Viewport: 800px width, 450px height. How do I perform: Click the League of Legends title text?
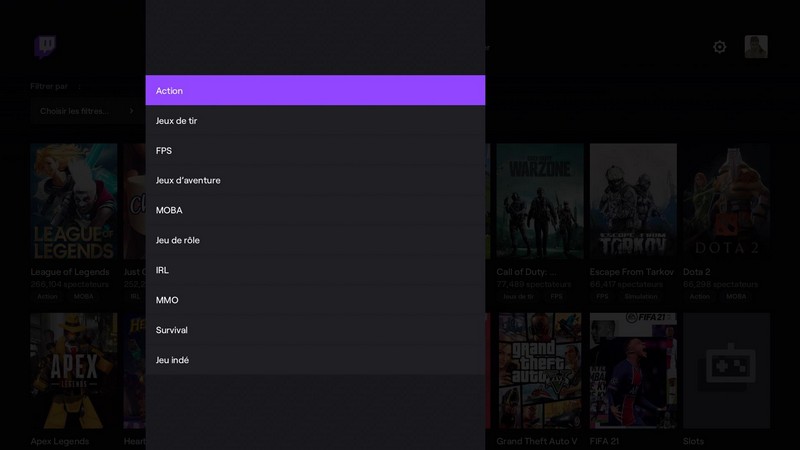coord(70,272)
